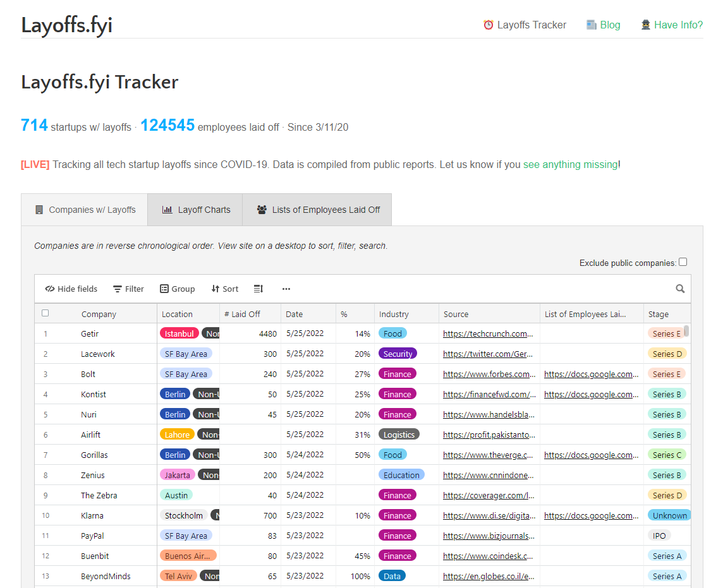723x588 pixels.
Task: Switch to Lists of Employees Laid Off tab
Action: [317, 210]
